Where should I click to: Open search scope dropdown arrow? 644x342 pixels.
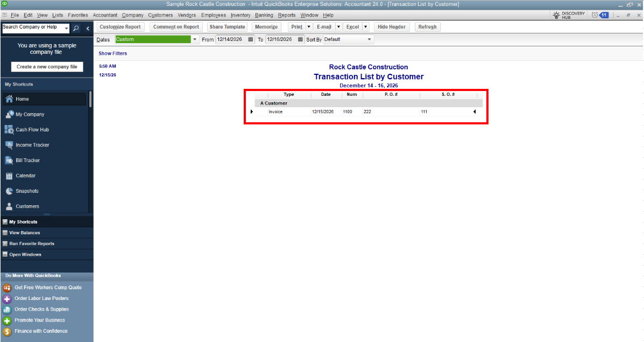click(x=67, y=29)
